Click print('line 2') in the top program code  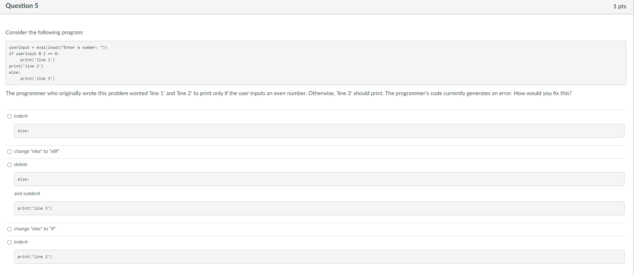click(26, 66)
